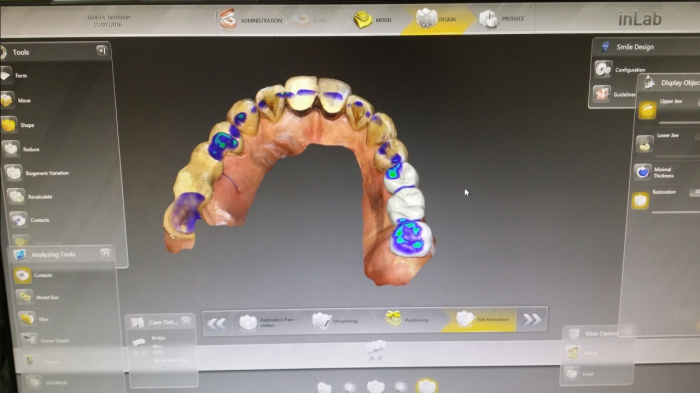This screenshot has width=700, height=393.
Task: Select the highlighted tooth in bottom selector
Action: 426,385
